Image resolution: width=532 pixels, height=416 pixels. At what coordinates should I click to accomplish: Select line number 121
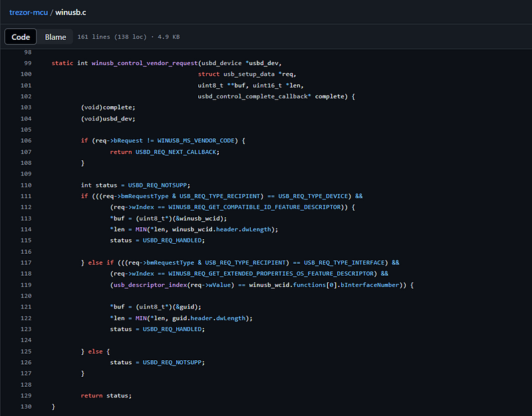click(x=26, y=307)
